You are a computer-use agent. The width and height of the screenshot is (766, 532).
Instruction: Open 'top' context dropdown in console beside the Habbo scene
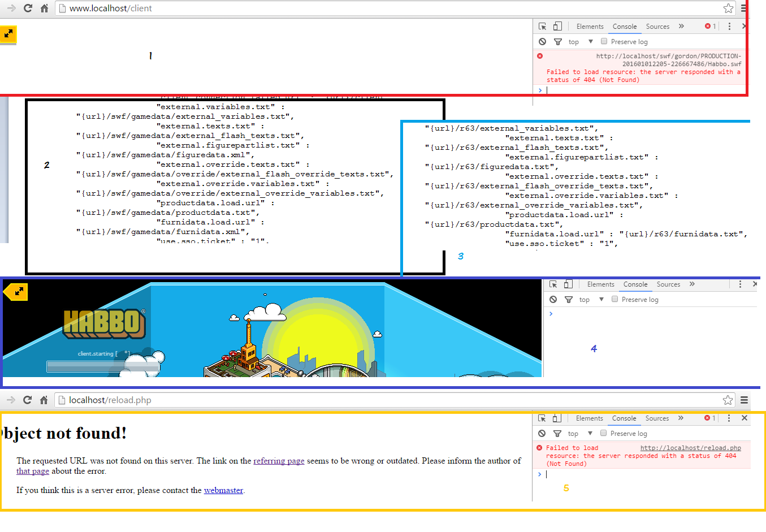pyautogui.click(x=591, y=300)
